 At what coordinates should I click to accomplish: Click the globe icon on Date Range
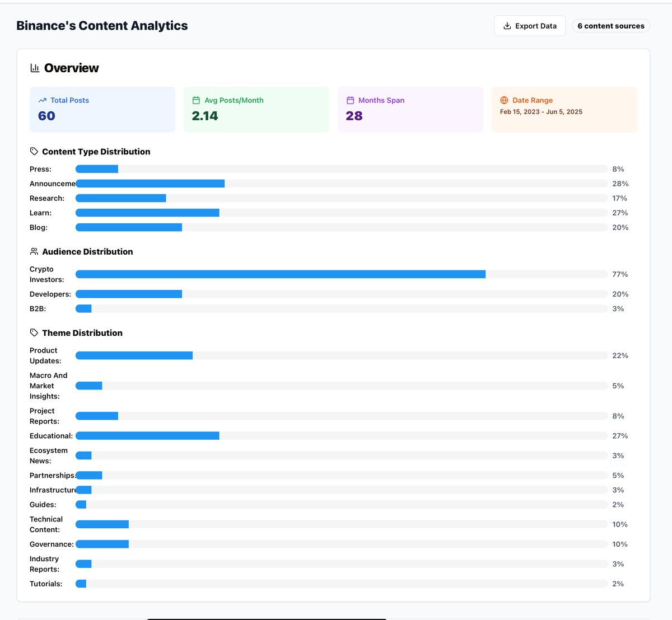(x=504, y=100)
